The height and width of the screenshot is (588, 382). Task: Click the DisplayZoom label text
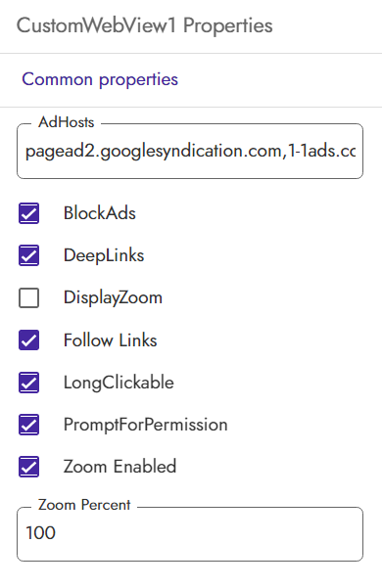113,297
